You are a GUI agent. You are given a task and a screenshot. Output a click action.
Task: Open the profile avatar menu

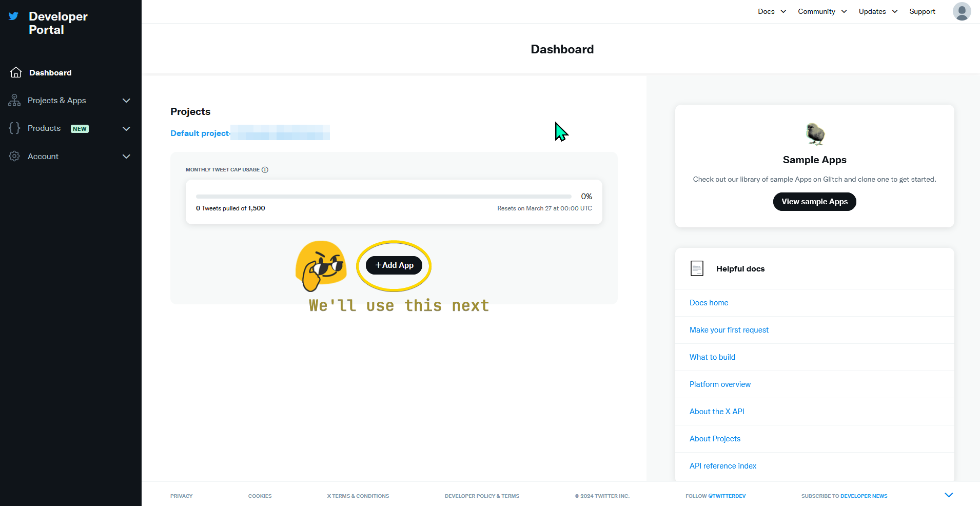[962, 11]
